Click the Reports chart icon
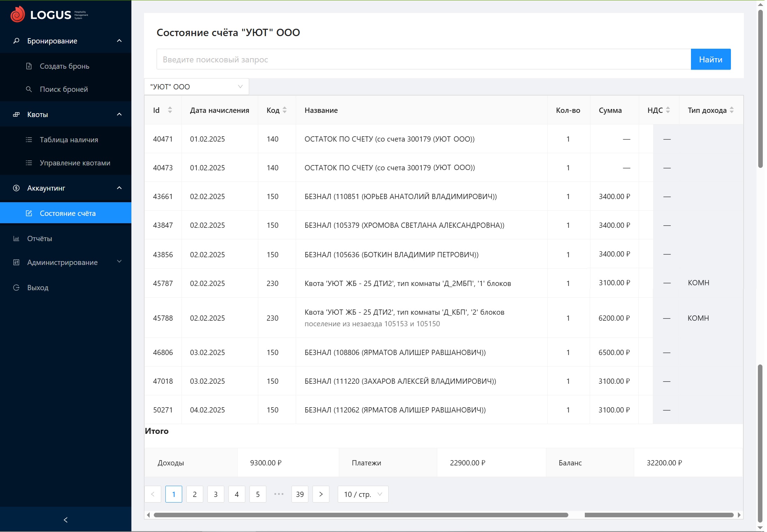The width and height of the screenshot is (767, 532). coord(16,239)
